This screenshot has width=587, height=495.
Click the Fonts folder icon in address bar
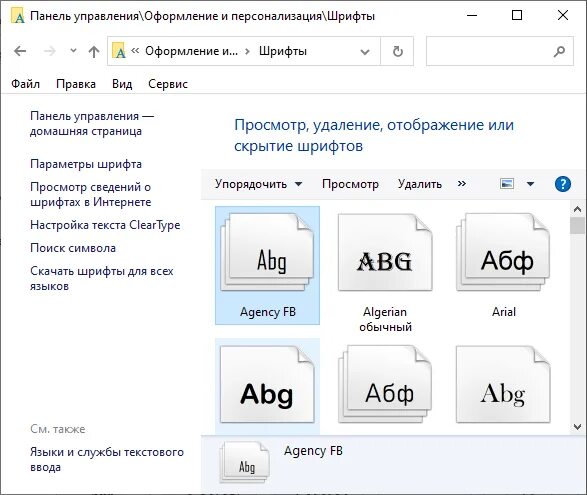119,51
